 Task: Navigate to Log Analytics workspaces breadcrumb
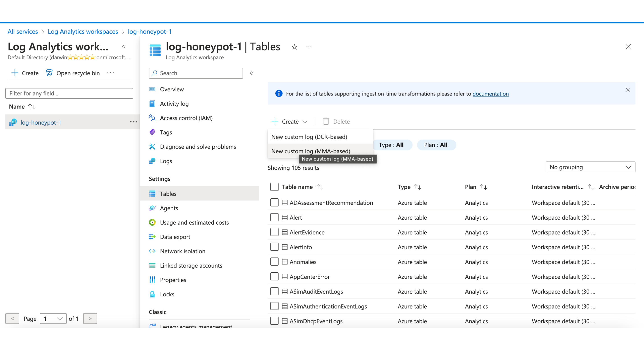pos(83,32)
